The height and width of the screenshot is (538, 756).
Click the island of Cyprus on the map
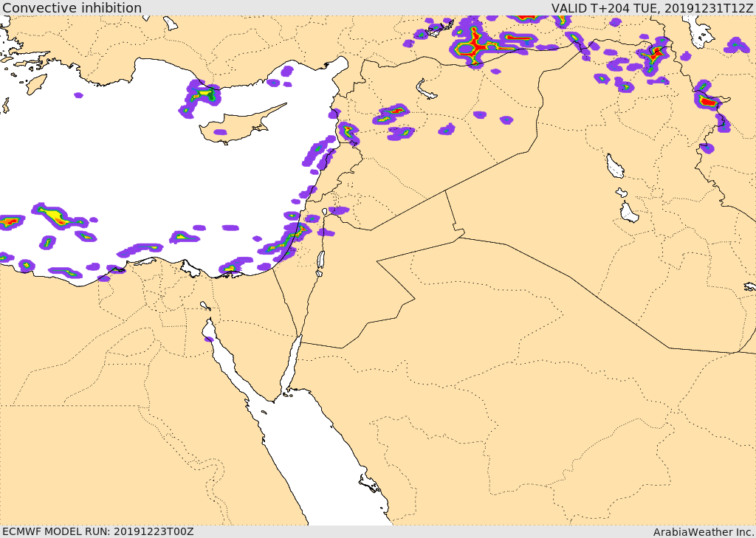click(x=237, y=125)
